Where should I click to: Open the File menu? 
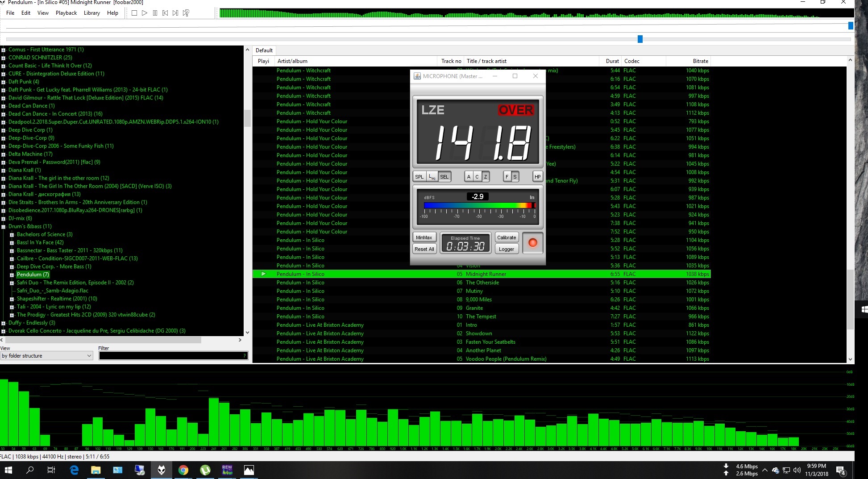tap(10, 13)
